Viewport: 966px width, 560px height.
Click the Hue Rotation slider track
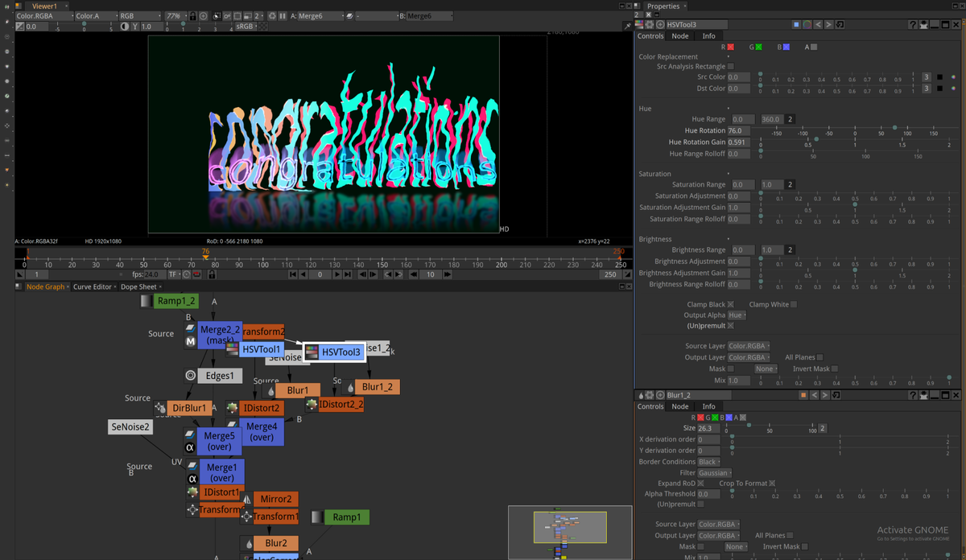click(x=855, y=128)
